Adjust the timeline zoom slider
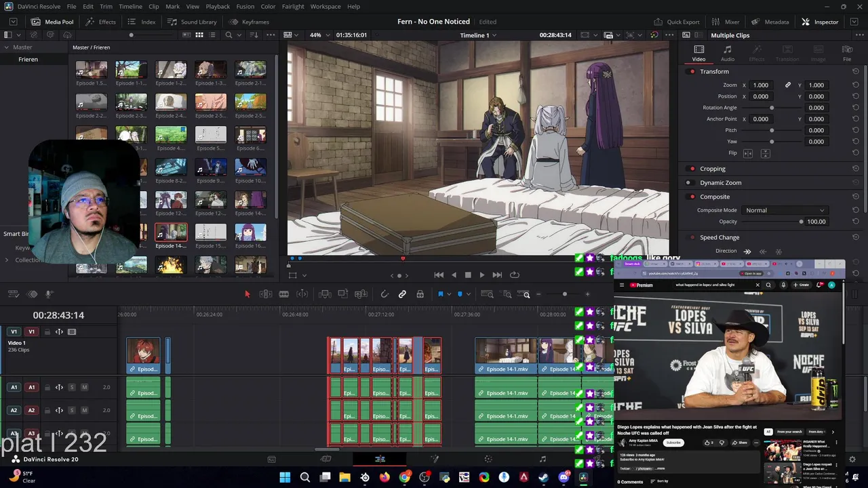Screen dimensions: 868x488 click(564, 294)
